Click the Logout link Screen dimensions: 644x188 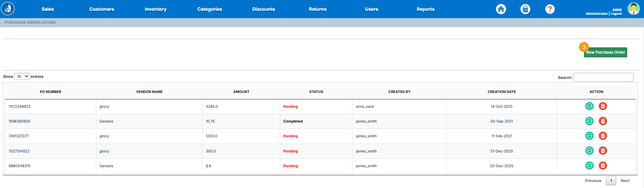(x=616, y=14)
